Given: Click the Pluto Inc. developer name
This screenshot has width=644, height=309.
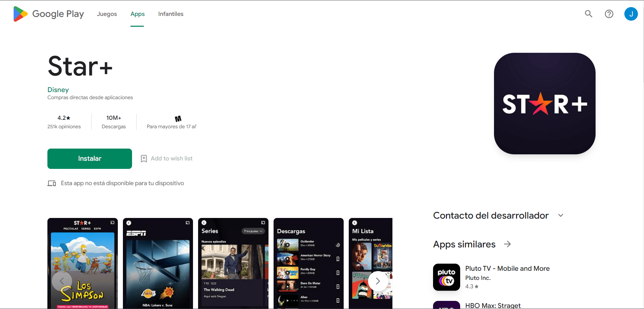Looking at the screenshot, I should tap(478, 278).
